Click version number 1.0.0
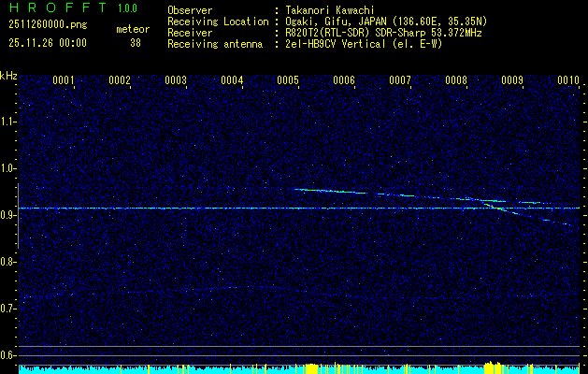 (127, 8)
